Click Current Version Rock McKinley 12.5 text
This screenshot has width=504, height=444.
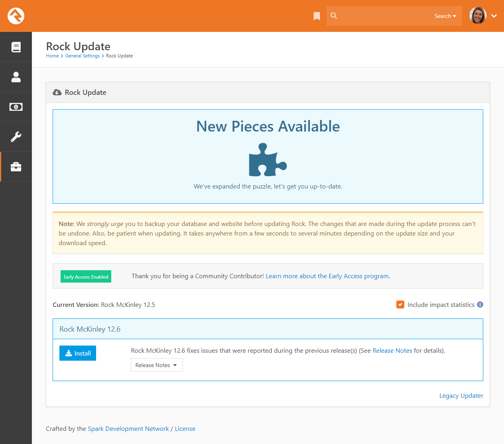104,305
